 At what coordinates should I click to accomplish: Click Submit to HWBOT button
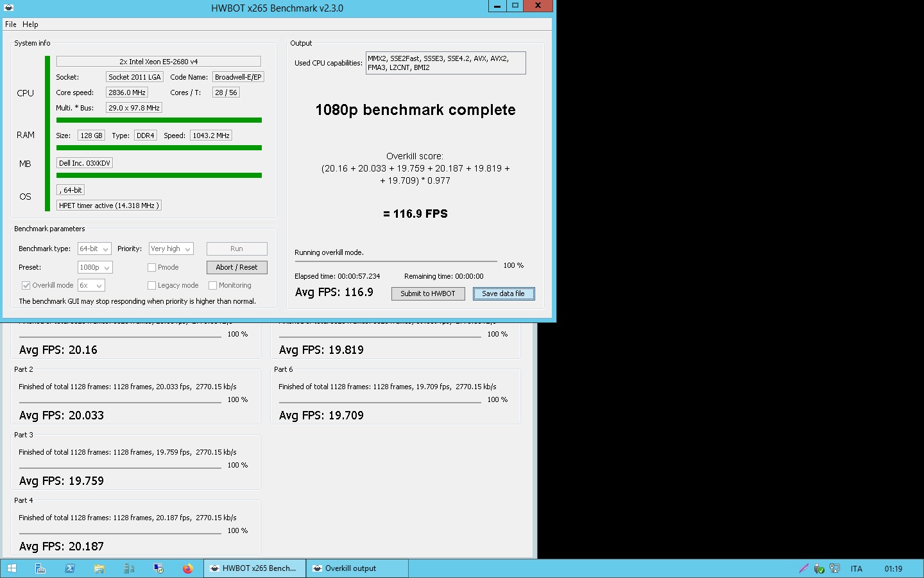(428, 293)
